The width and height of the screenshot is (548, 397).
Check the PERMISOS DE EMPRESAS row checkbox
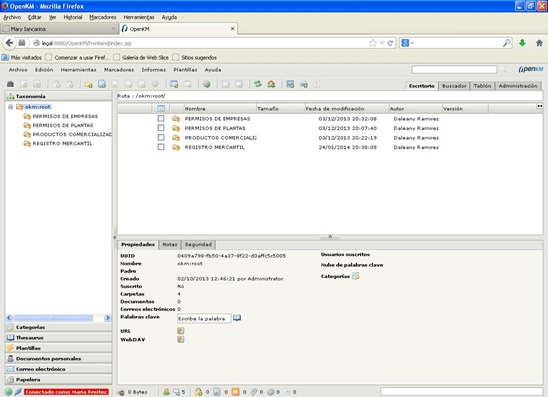point(161,118)
